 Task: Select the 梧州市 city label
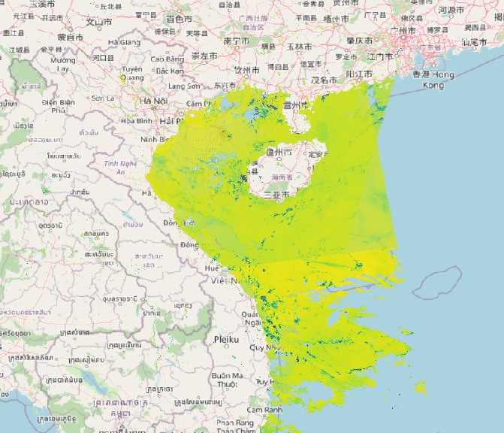pyautogui.click(x=336, y=19)
